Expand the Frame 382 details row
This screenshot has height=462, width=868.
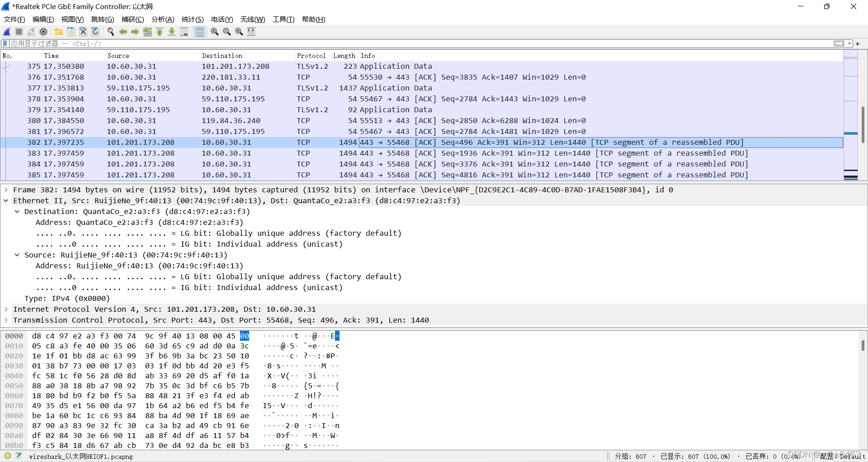tap(6, 190)
